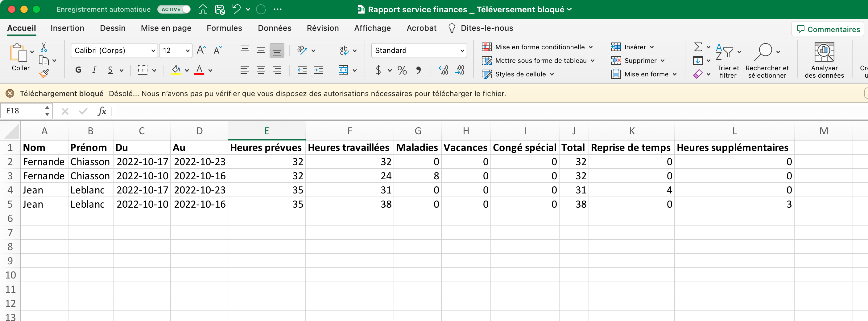Screen dimensions: 868x321
Task: Open the Insertion tab
Action: [x=67, y=28]
